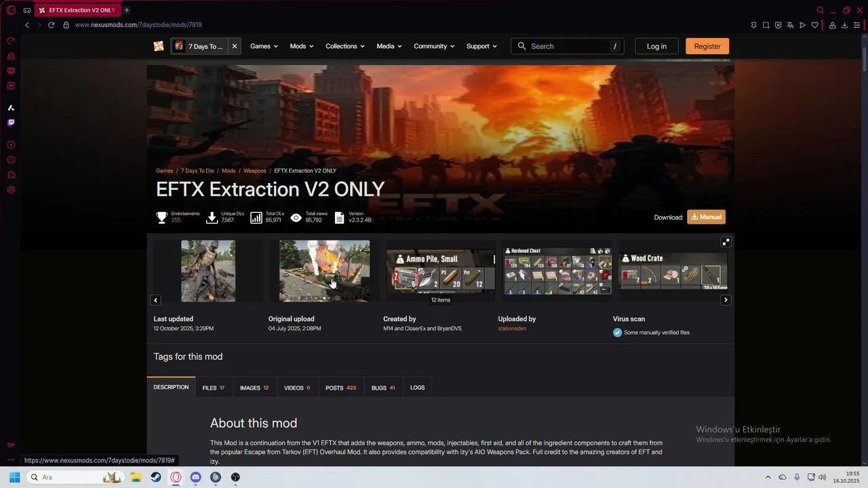Expand the Support dropdown menu
868x488 pixels.
pos(481,46)
